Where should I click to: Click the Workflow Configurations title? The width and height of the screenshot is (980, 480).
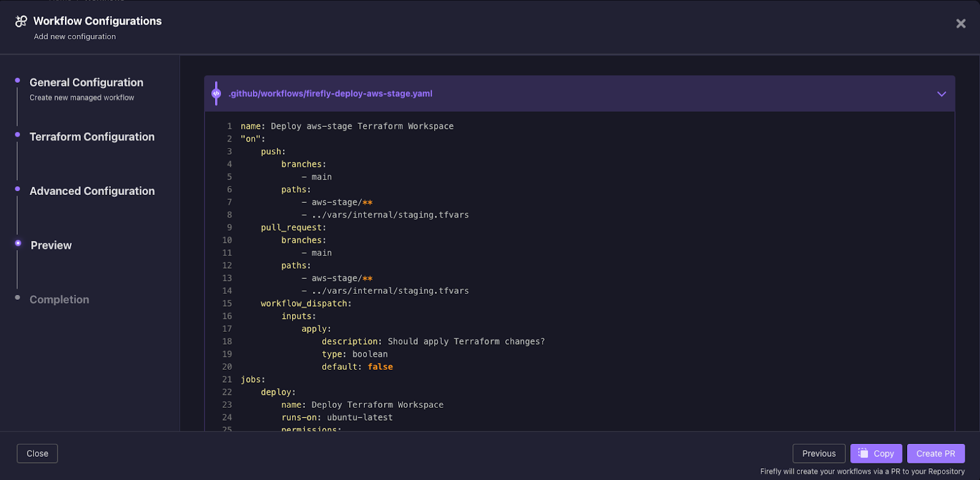pyautogui.click(x=97, y=21)
